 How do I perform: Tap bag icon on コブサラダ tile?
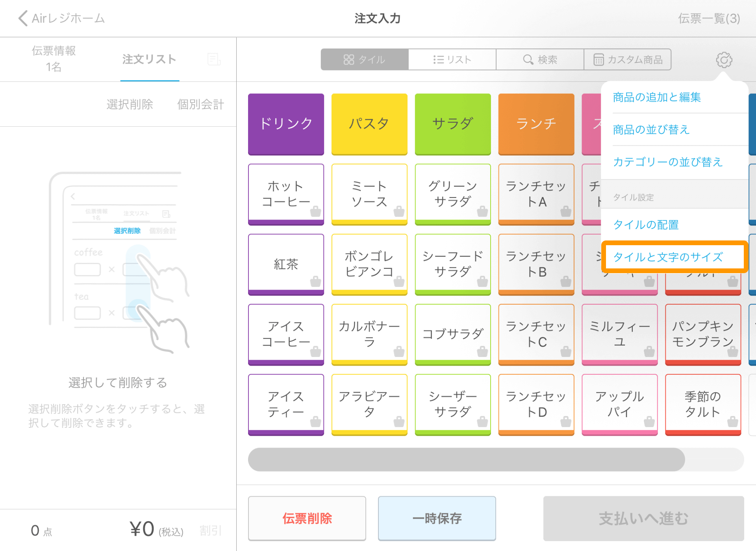coord(482,351)
